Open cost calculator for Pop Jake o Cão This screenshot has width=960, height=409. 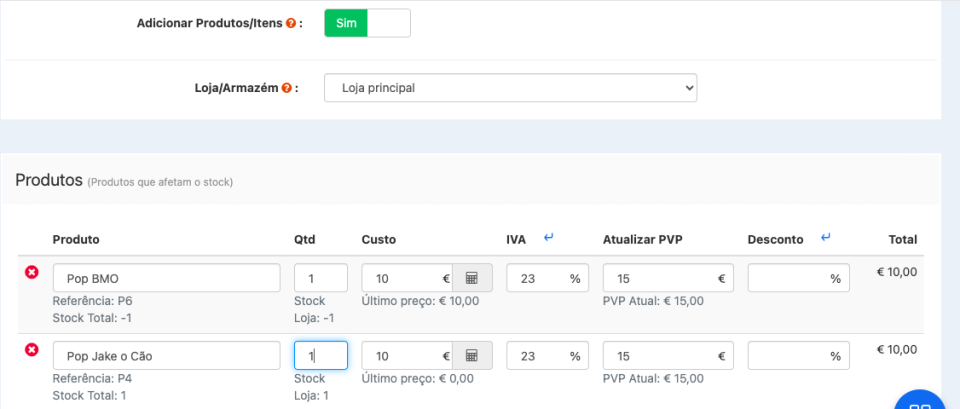pos(472,356)
